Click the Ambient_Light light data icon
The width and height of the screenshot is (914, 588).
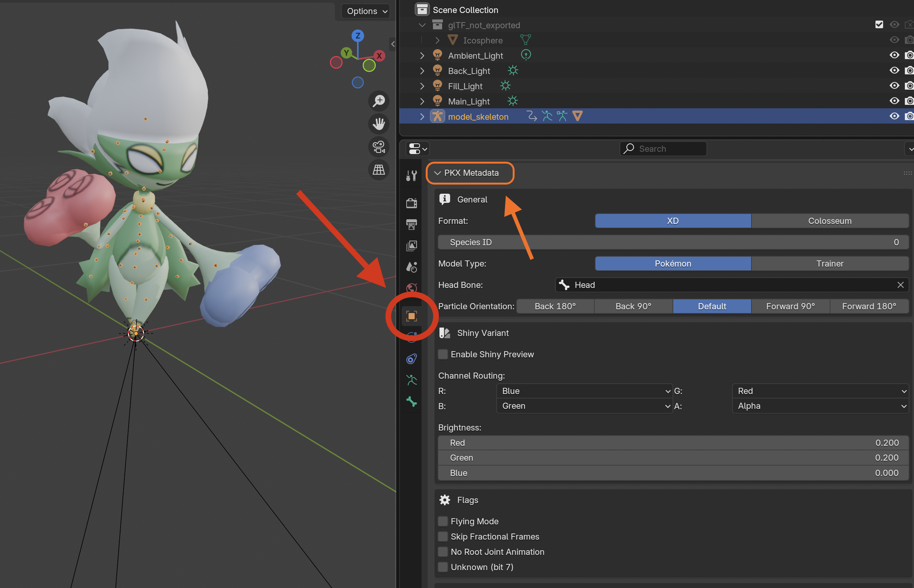point(526,55)
